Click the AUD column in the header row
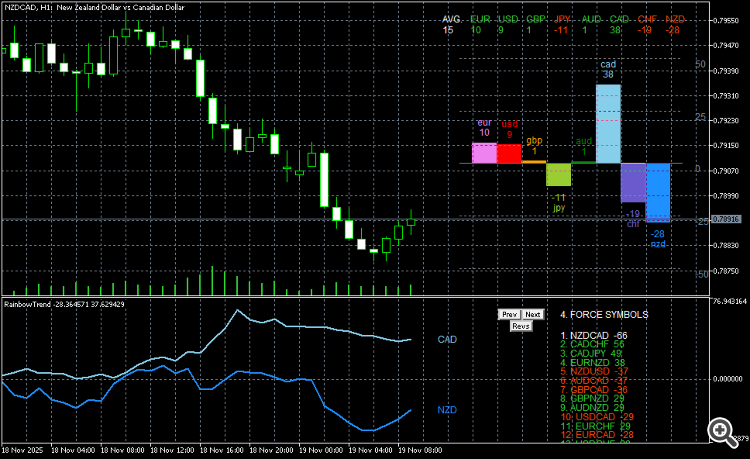Screen dimensions: 750x459 tap(591, 24)
